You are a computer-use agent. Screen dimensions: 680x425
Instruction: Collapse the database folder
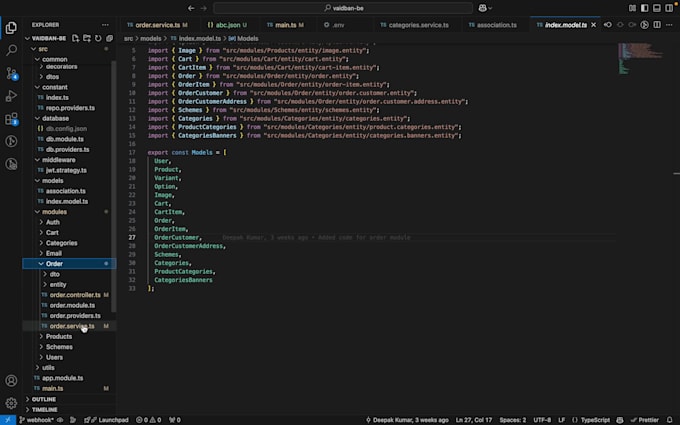click(55, 118)
